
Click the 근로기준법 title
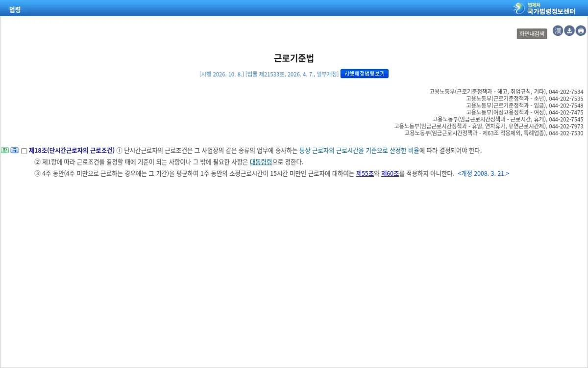click(x=294, y=58)
